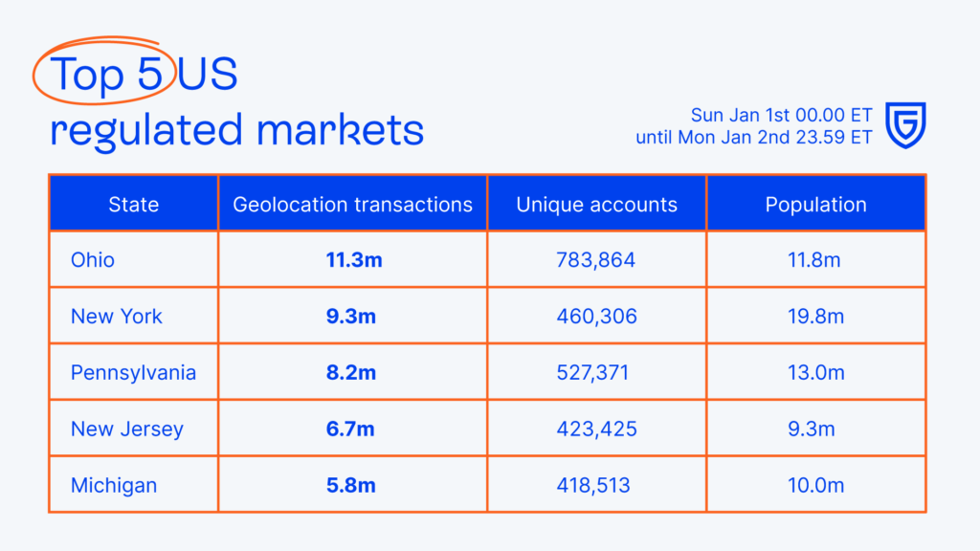Select the "Unique accounts" column header
This screenshot has height=551, width=980.
596,204
